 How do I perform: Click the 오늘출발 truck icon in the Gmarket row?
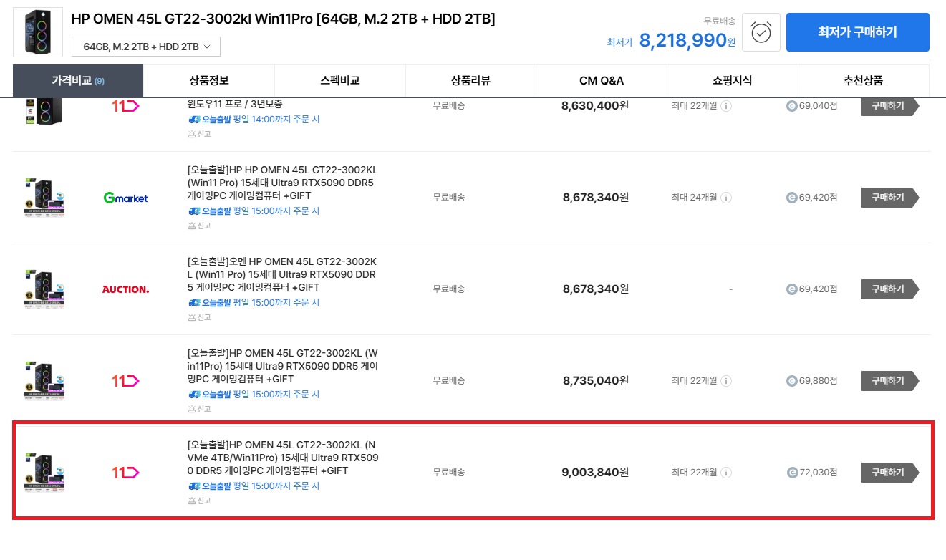pos(194,211)
